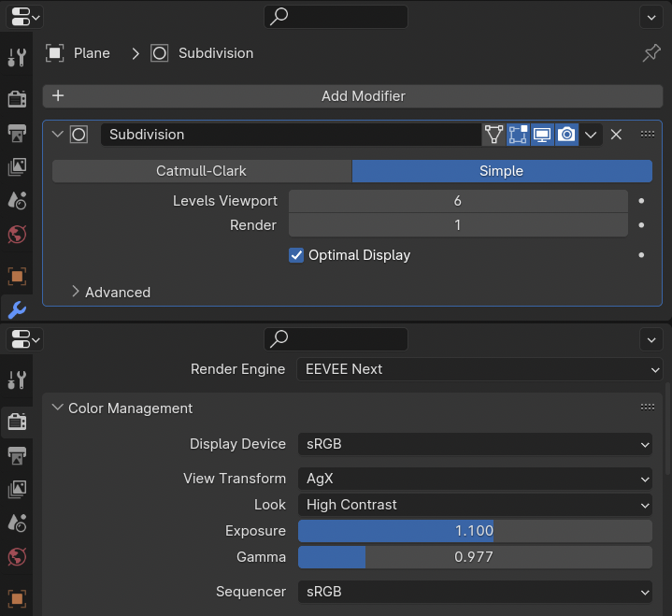Open editor type menu in the top (modifier) panel
The image size is (672, 616).
pyautogui.click(x=24, y=17)
